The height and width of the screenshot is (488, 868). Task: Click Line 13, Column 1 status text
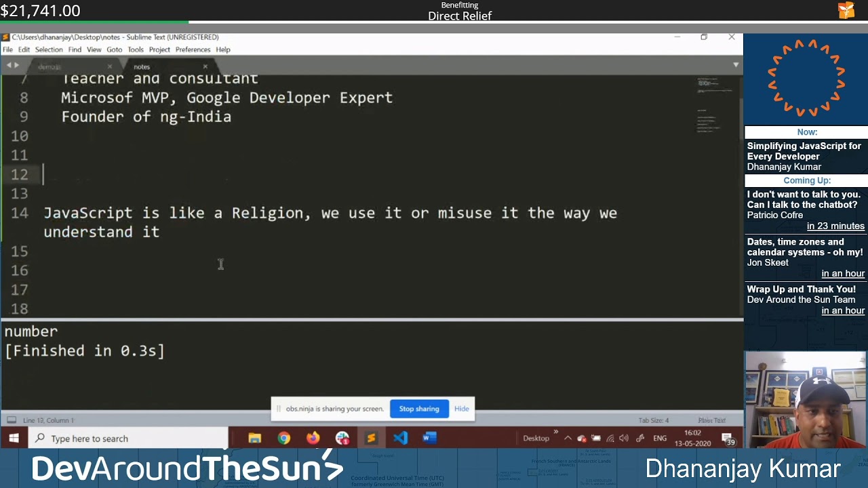tap(48, 420)
